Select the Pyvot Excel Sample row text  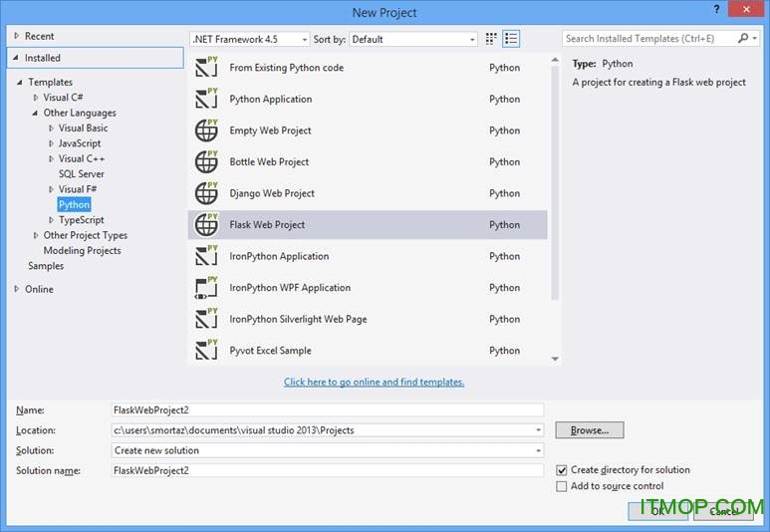point(270,351)
